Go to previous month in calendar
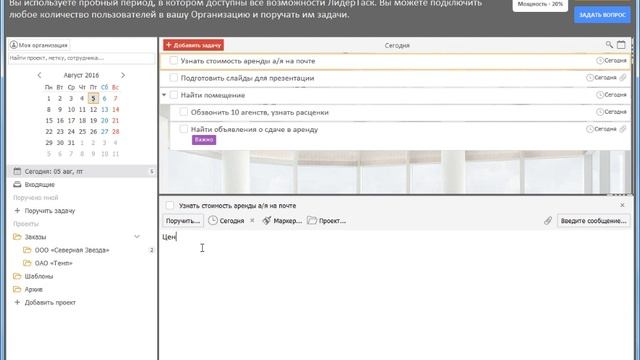This screenshot has height=360, width=640. pyautogui.click(x=39, y=75)
